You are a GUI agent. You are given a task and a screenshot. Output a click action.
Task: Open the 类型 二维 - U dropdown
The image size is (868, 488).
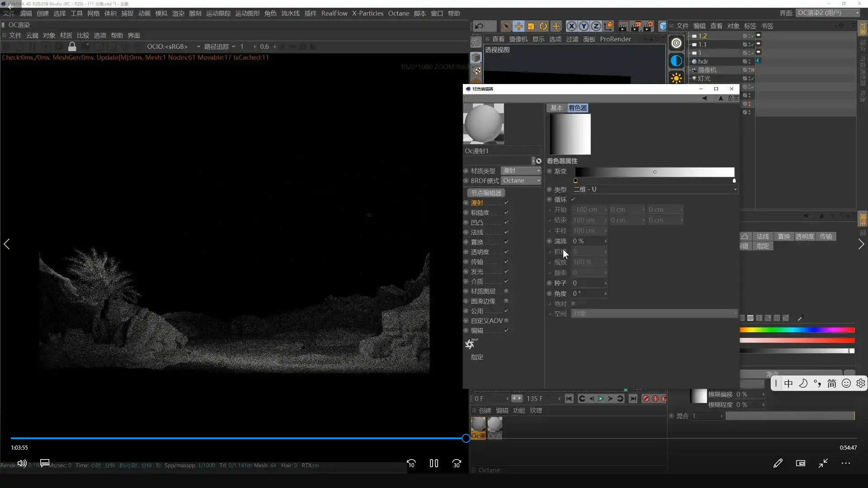point(654,189)
